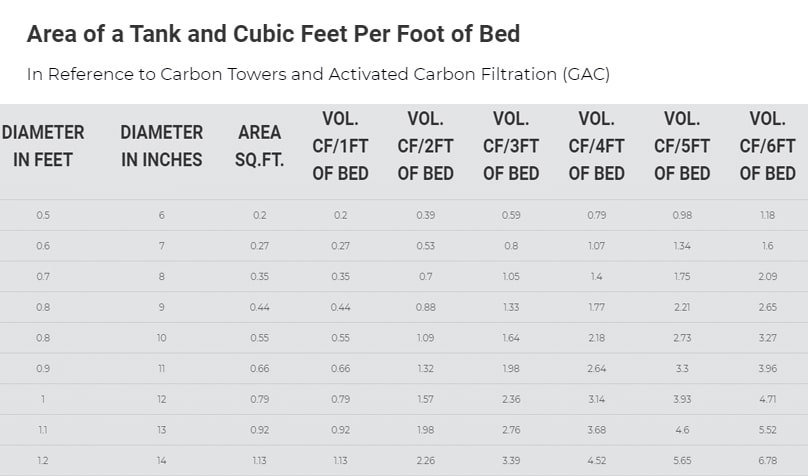Click the 'Diameter in Feet' column header

coord(43,146)
